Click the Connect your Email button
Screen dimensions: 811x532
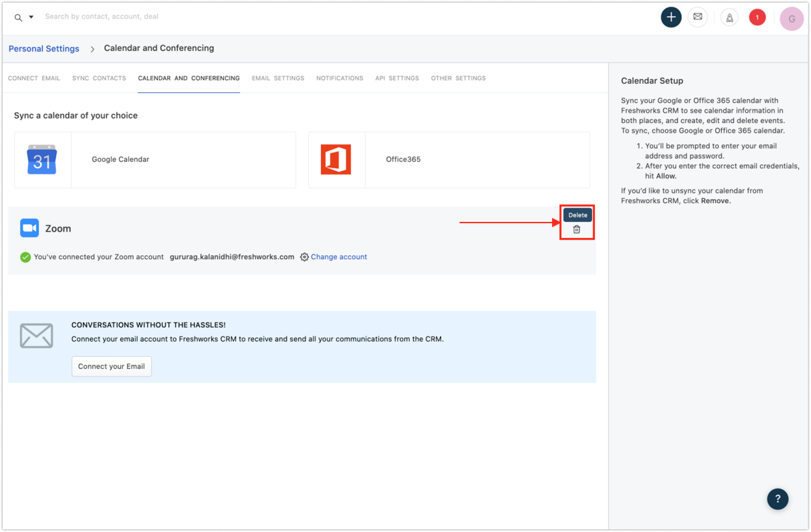pos(111,366)
